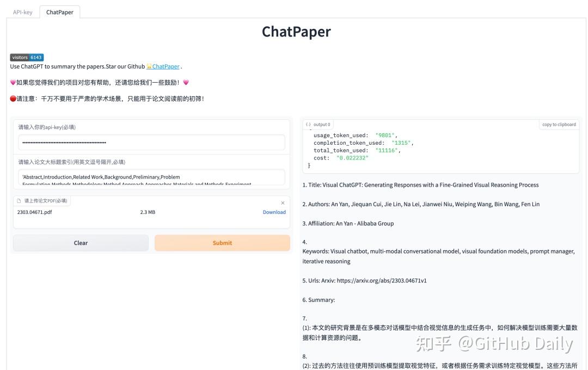Select the file name 2303.04671.pdf

35,212
